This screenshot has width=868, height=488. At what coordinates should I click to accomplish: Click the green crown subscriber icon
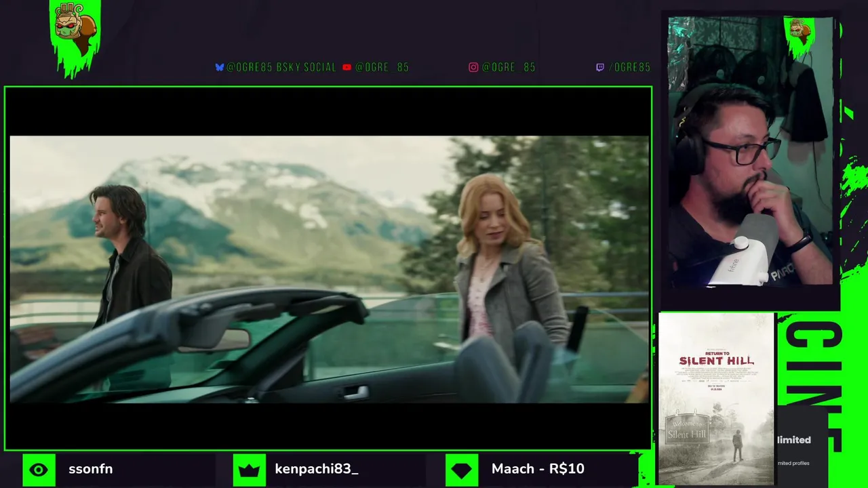(250, 469)
